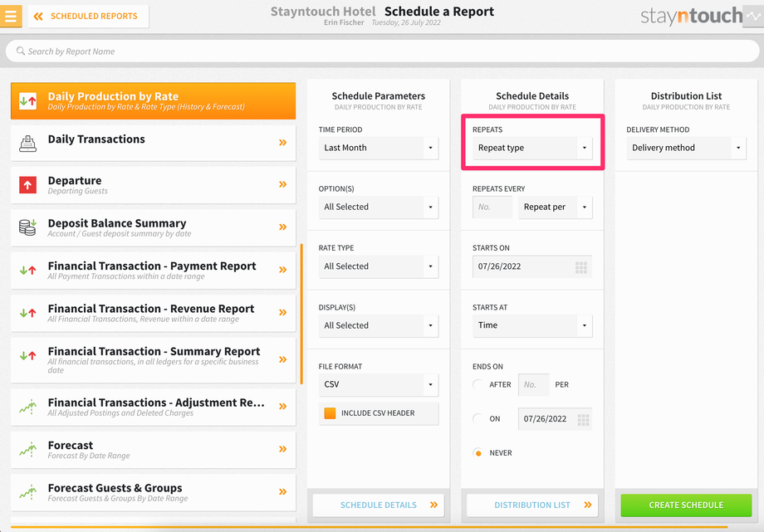Viewport: 764px width, 532px height.
Task: Select the Ends On date radio button
Action: pos(478,418)
